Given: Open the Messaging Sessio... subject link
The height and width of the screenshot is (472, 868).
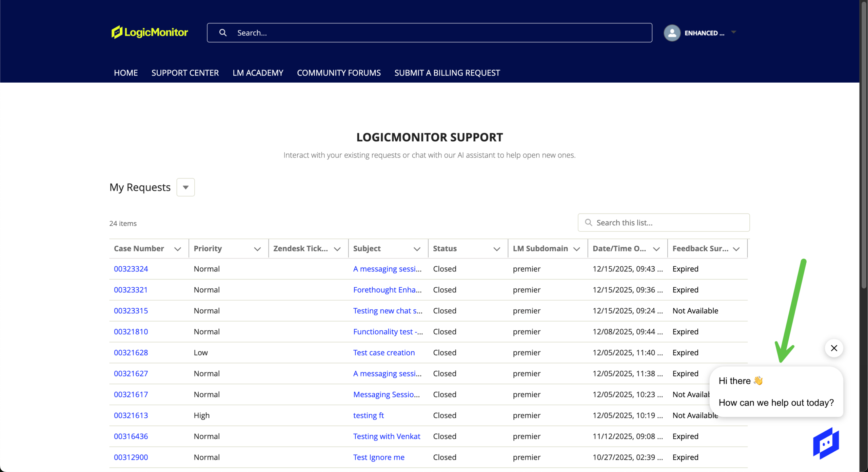Looking at the screenshot, I should (386, 394).
